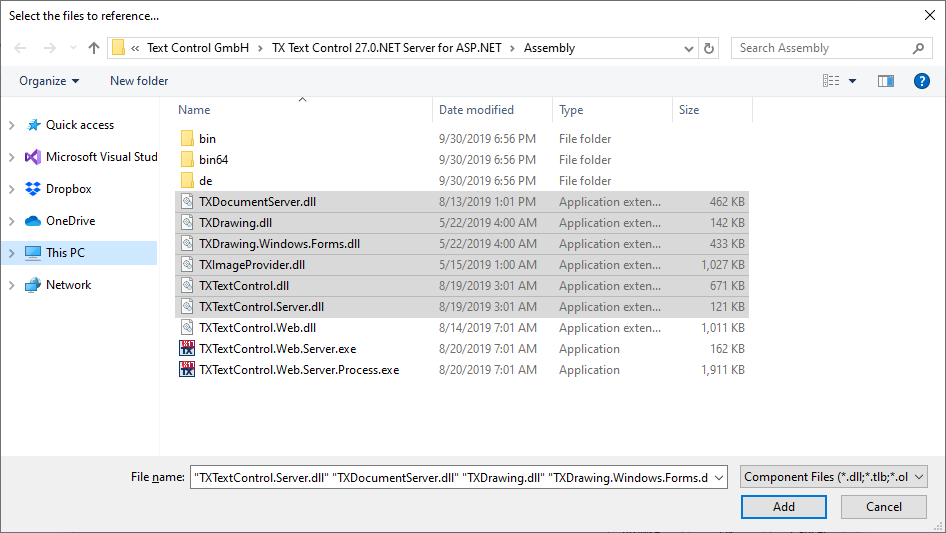The width and height of the screenshot is (946, 533).
Task: Click the bin64 folder icon
Action: 187,159
